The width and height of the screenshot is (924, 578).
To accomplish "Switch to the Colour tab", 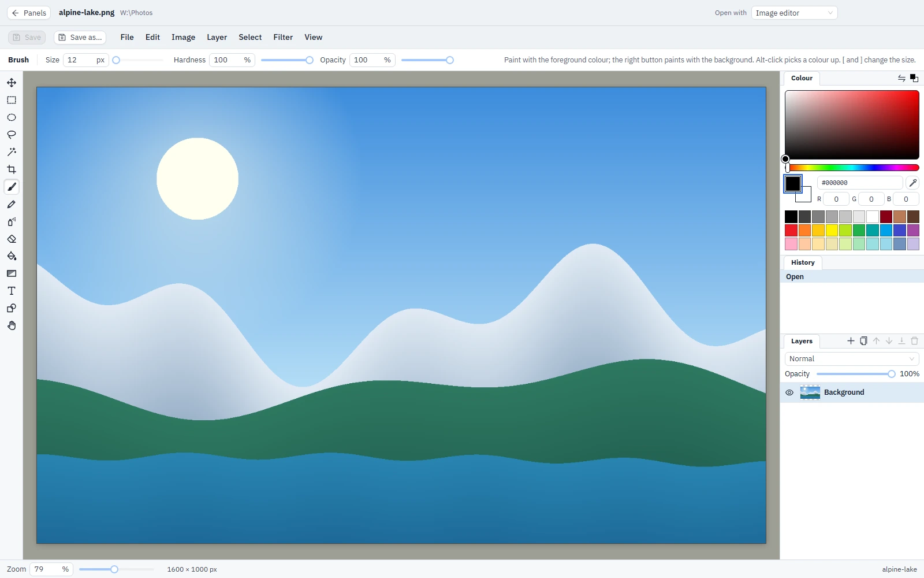I will (802, 78).
